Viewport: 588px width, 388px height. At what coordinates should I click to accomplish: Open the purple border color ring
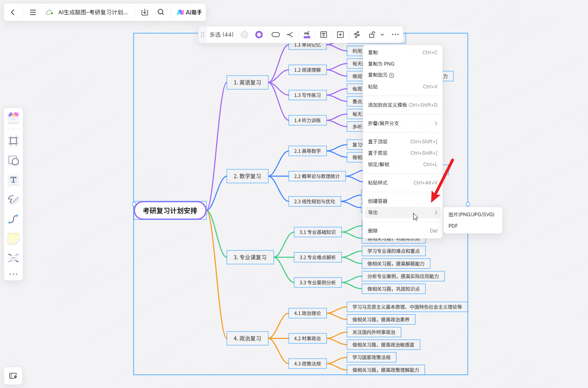click(259, 35)
